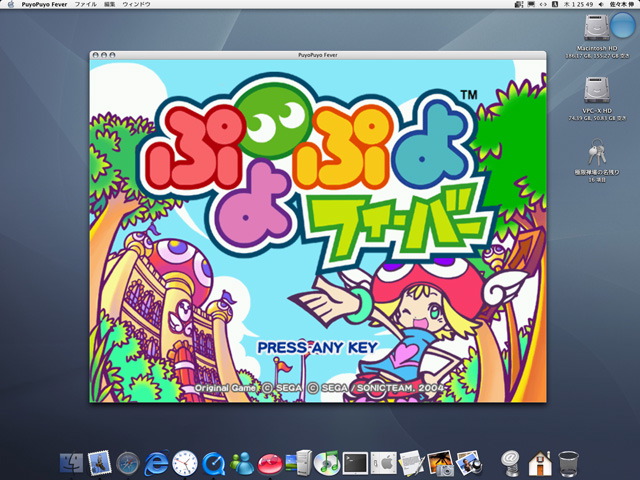Image resolution: width=640 pixels, height=480 pixels.
Task: Open the analog Clock app in Dock
Action: point(184,463)
